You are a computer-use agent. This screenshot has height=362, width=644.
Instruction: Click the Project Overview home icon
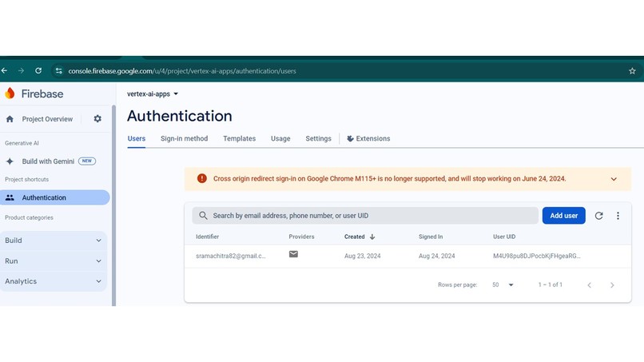10,119
